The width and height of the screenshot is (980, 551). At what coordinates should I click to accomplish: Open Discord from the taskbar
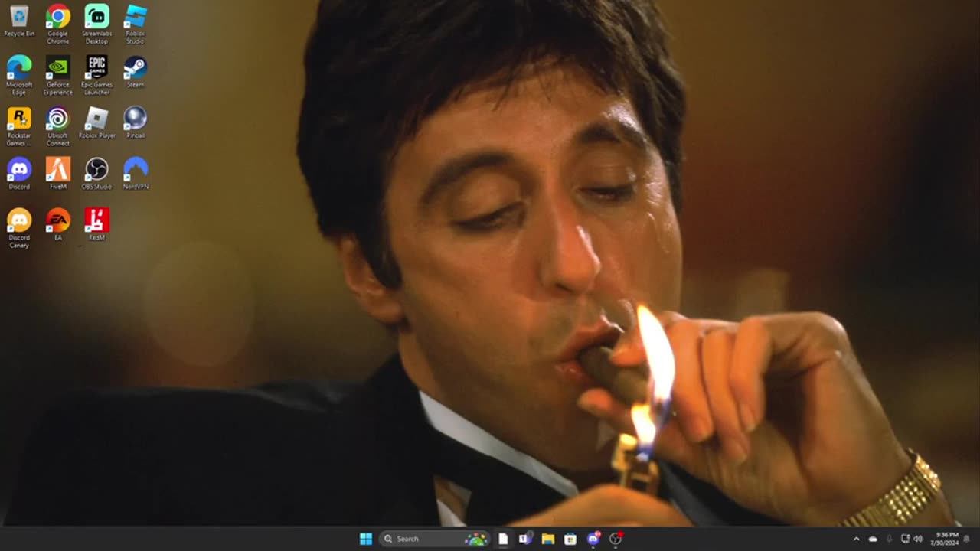593,539
